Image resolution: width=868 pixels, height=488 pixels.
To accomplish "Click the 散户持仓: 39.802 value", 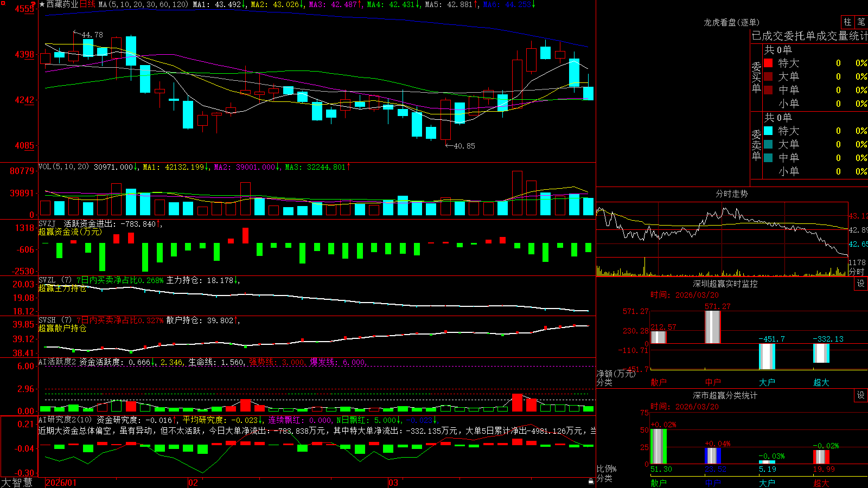I will pyautogui.click(x=201, y=320).
